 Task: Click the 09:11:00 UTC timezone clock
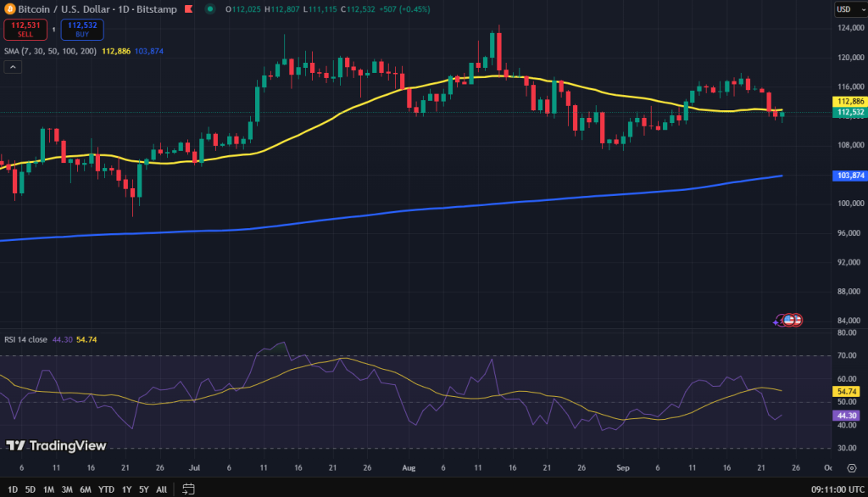(837, 489)
